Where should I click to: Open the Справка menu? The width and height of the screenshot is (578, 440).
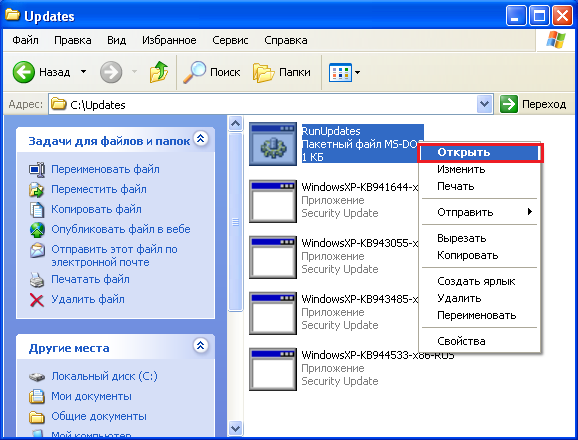point(286,40)
